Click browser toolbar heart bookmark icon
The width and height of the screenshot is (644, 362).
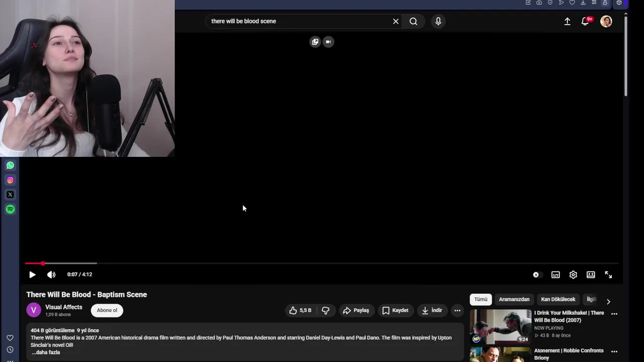click(x=572, y=3)
